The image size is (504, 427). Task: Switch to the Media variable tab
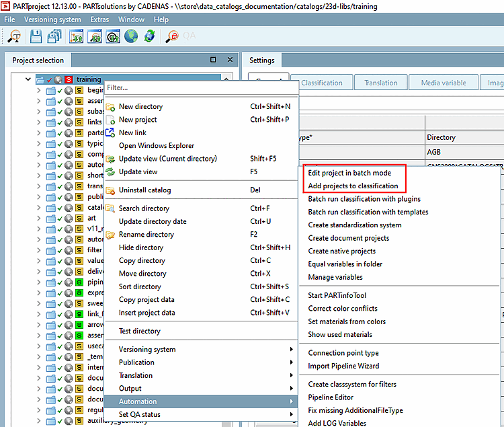pyautogui.click(x=444, y=83)
